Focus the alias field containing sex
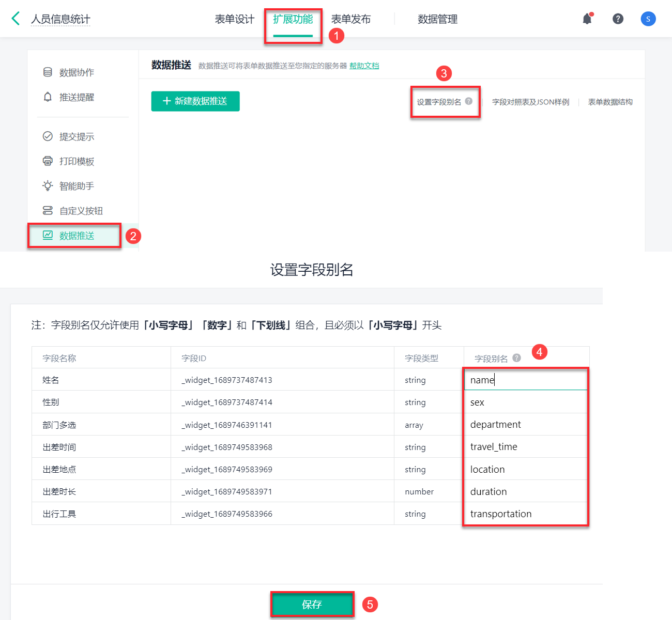672x620 pixels. pos(526,402)
